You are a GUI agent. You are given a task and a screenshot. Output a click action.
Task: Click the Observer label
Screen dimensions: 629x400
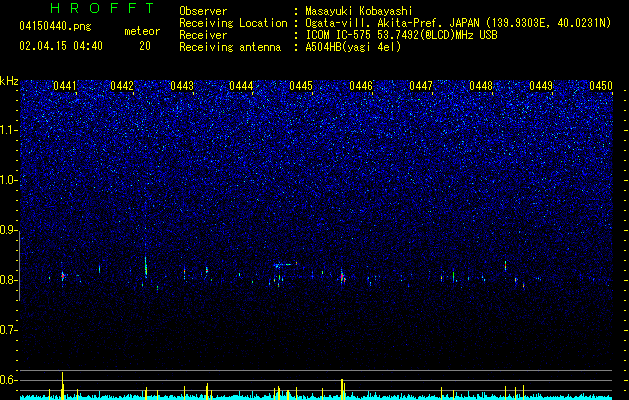203,11
